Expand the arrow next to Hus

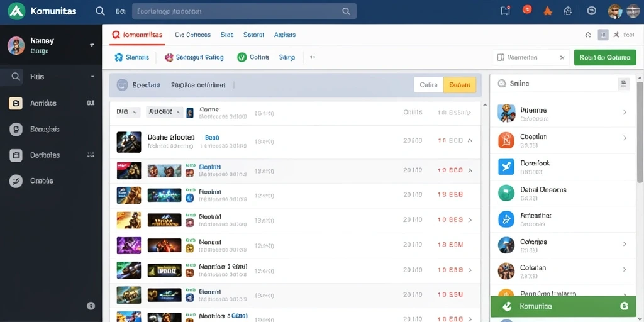pos(92,76)
